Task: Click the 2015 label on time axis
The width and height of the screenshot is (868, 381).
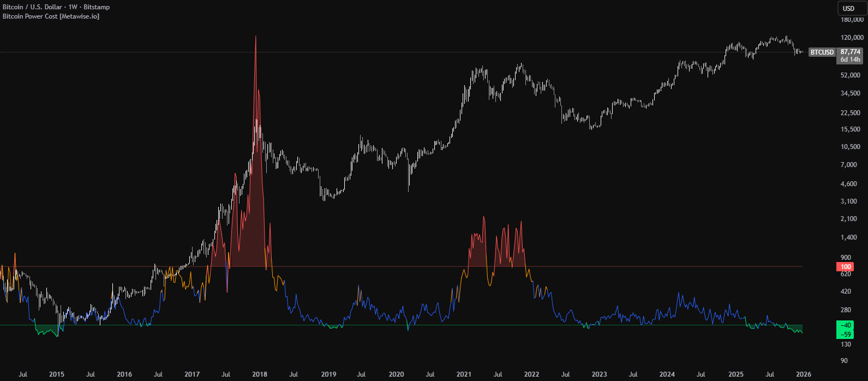Action: tap(56, 374)
